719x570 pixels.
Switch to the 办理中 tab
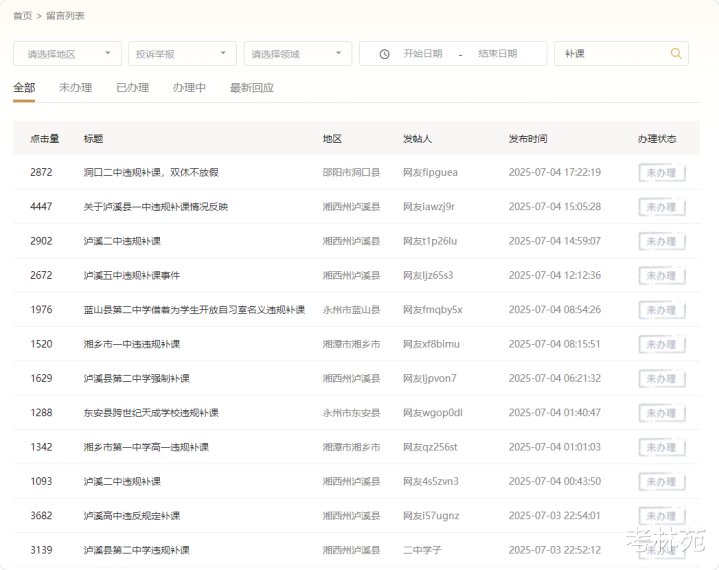(189, 88)
